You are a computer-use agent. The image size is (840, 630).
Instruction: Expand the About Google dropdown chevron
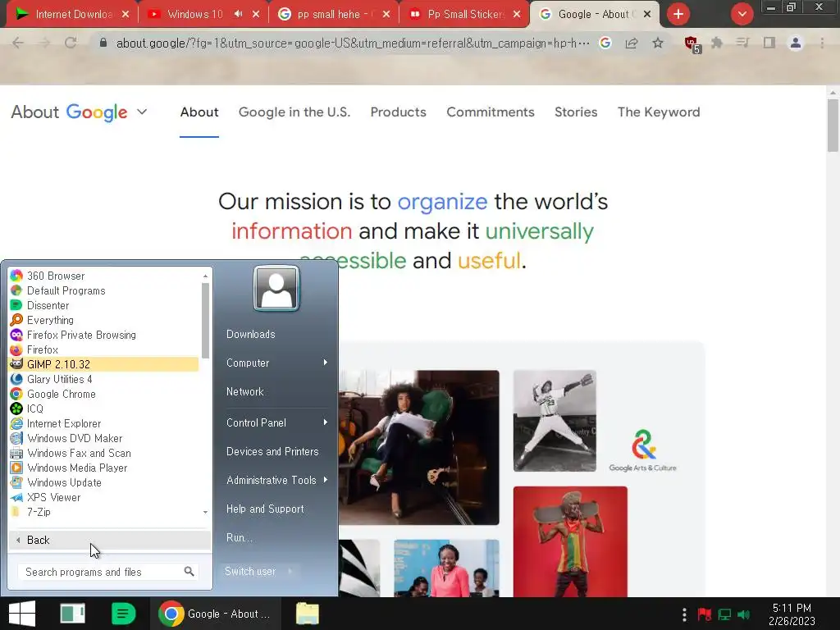tap(141, 112)
